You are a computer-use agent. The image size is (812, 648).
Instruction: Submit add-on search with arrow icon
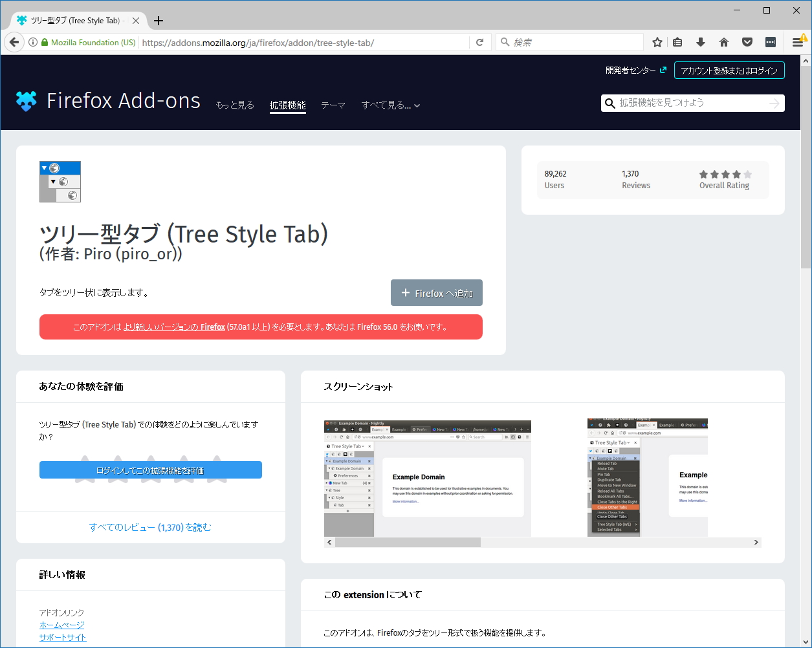[x=774, y=103]
